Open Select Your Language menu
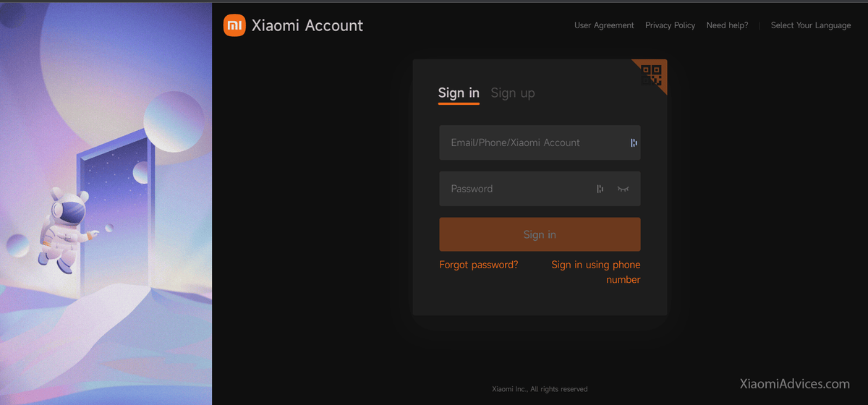Image resolution: width=868 pixels, height=405 pixels. click(x=811, y=25)
